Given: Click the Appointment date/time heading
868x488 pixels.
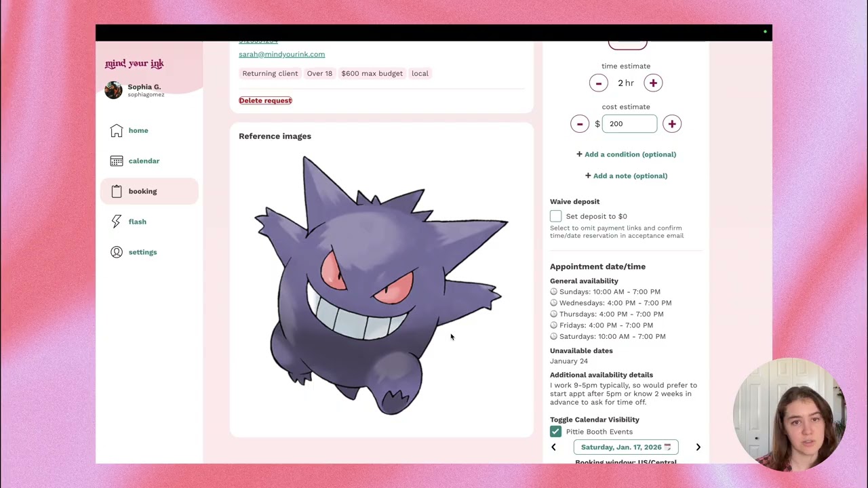Looking at the screenshot, I should [597, 266].
